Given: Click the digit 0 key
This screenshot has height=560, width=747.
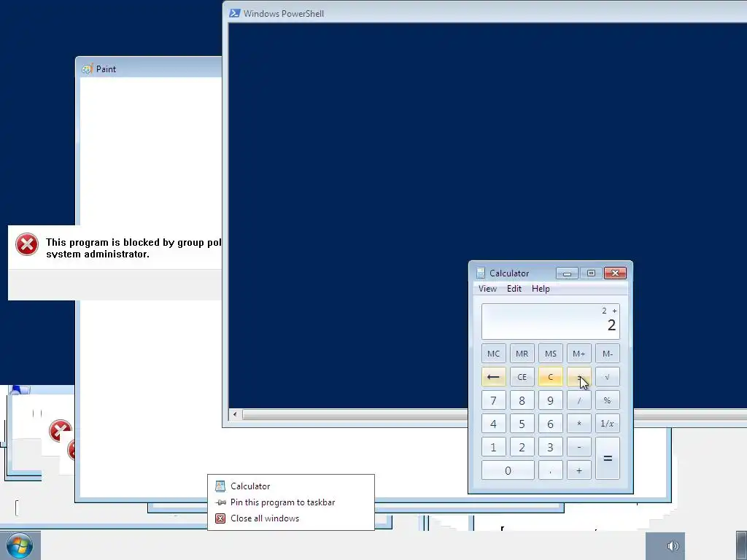Looking at the screenshot, I should [508, 470].
